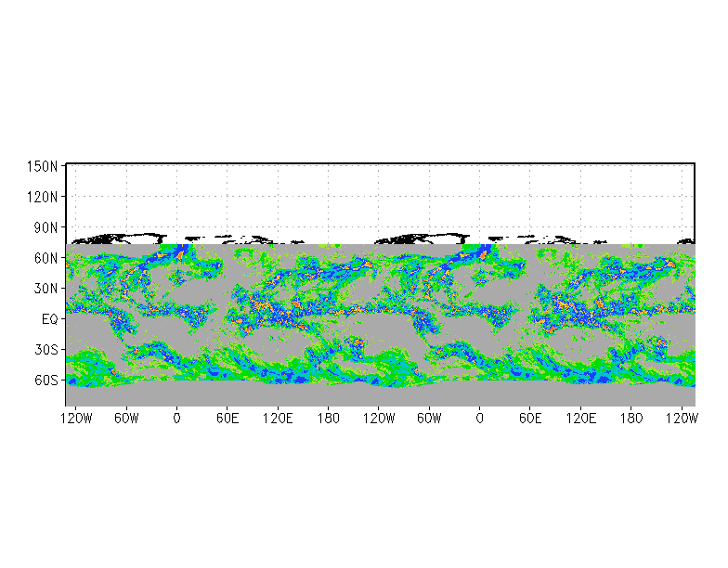Click the rightmost 120E longitude label
The width and height of the screenshot is (728, 568).
coord(581,419)
